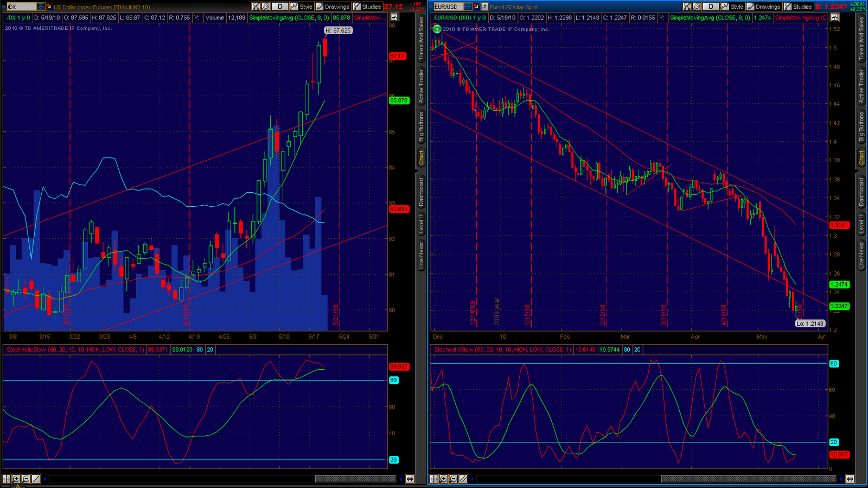This screenshot has height=488, width=868.
Task: Zoom out using the minus magnifier below the EUR/USD chart
Action: coord(454,479)
